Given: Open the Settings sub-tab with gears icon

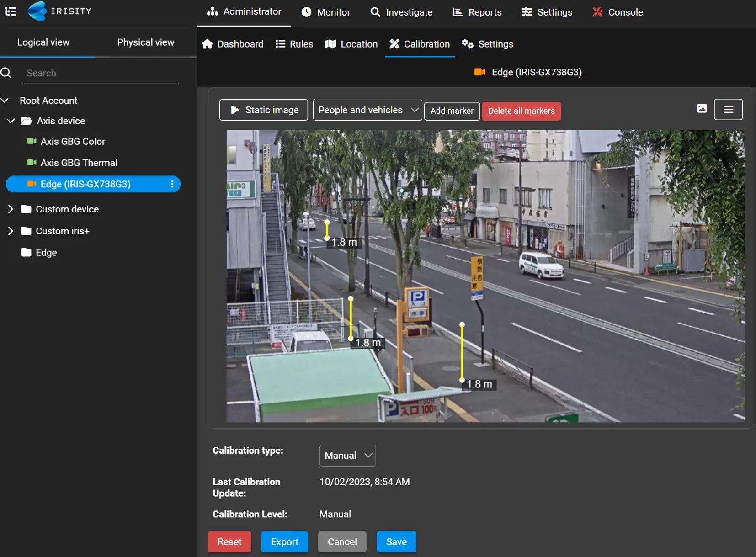Looking at the screenshot, I should 487,44.
